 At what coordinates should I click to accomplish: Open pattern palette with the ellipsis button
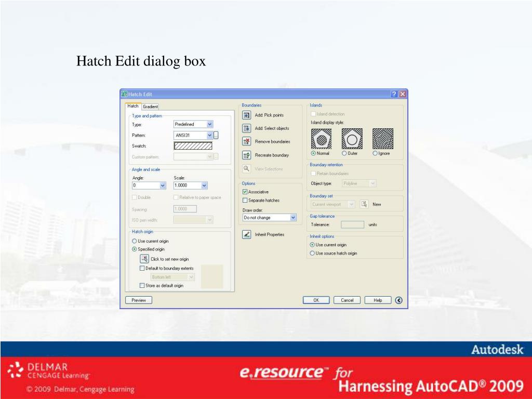(x=216, y=136)
